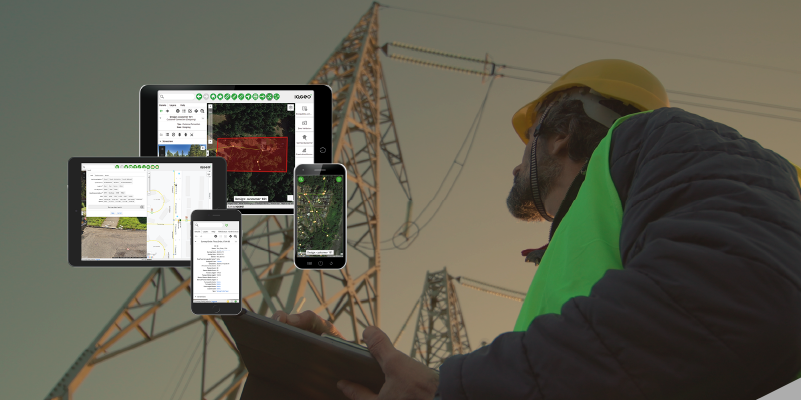Zoom out on the top tablet satellite map

pos(210,142)
